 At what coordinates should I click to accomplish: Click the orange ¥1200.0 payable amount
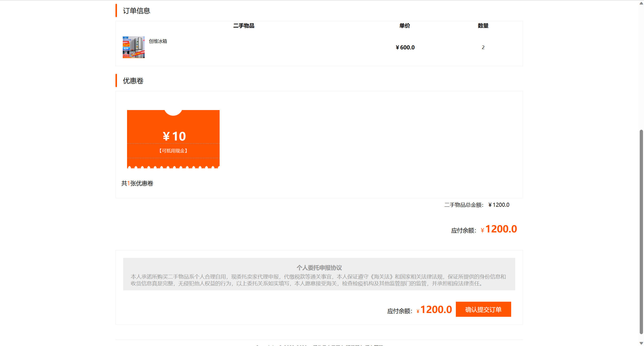tap(501, 229)
